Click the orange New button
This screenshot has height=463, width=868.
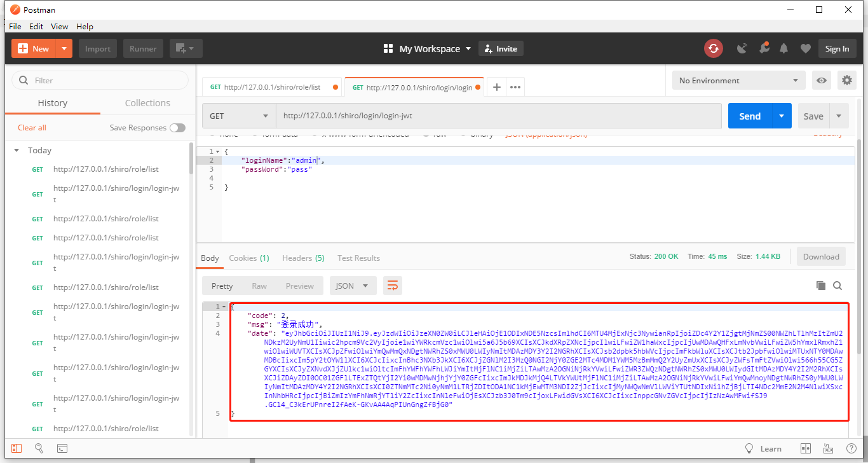[x=34, y=49]
